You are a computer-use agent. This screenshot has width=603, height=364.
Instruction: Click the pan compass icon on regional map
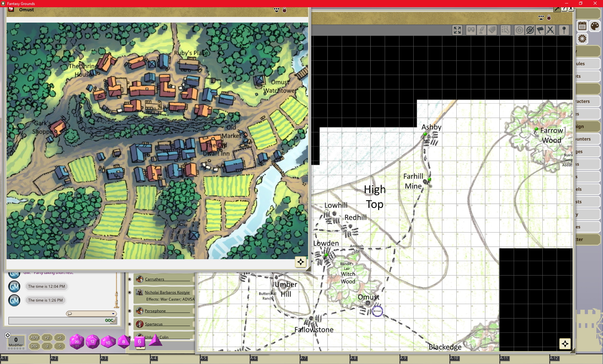point(565,344)
